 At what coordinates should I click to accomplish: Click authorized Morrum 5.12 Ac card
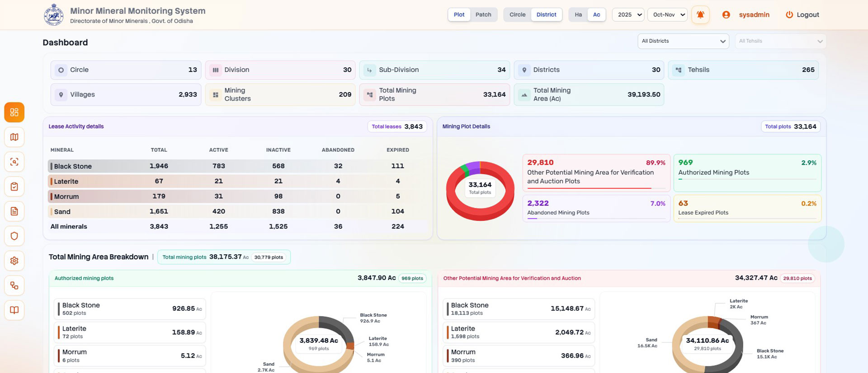(x=130, y=356)
